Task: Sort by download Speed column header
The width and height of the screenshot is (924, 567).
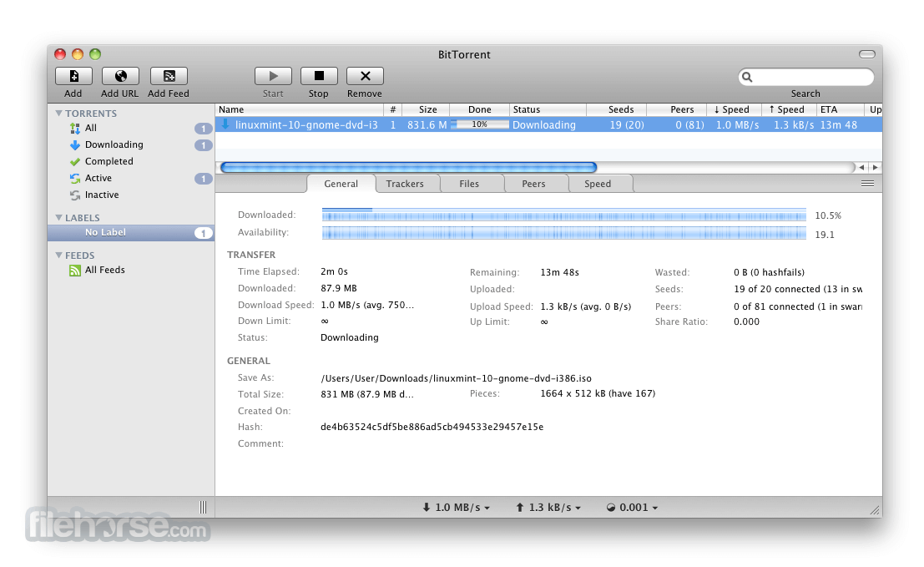Action: 735,109
